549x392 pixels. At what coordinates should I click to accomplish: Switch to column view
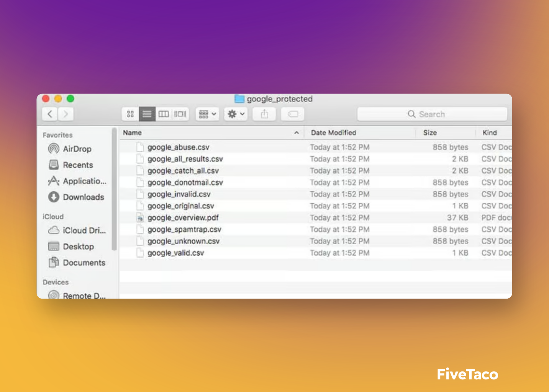164,114
